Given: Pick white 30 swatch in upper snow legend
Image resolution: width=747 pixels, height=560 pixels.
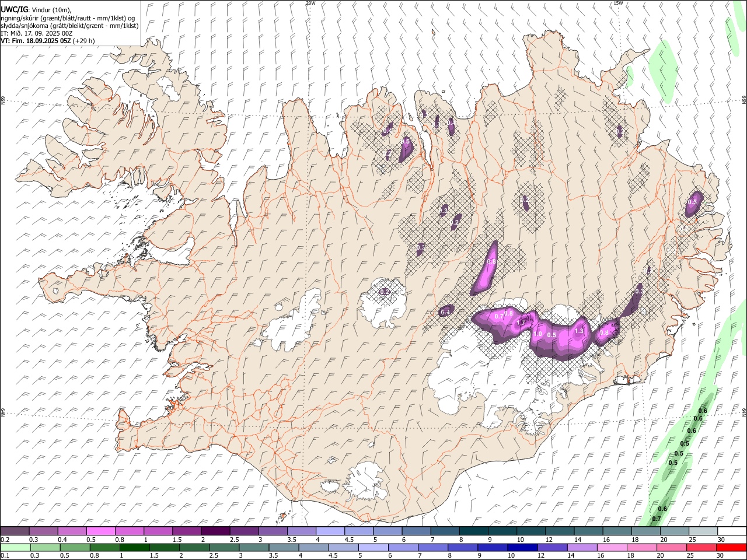Looking at the screenshot, I should [731, 531].
